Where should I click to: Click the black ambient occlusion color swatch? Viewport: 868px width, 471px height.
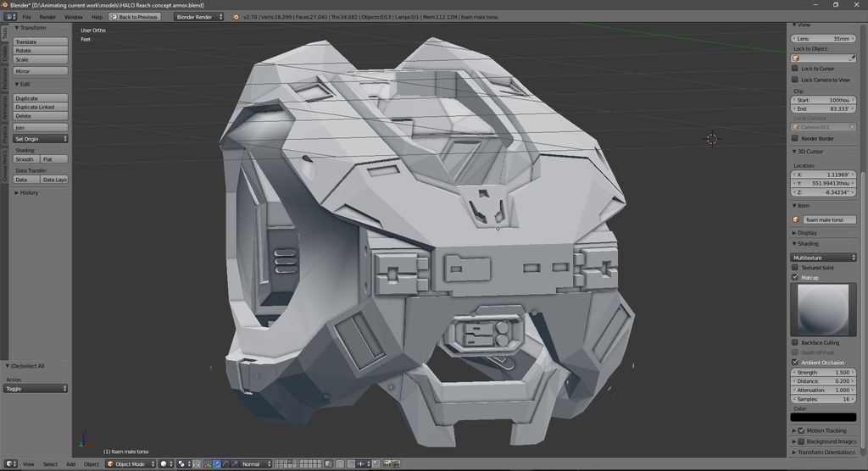click(823, 417)
